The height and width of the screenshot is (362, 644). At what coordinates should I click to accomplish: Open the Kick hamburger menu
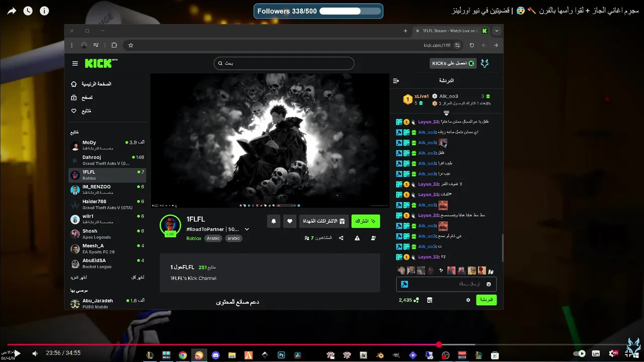[75, 63]
